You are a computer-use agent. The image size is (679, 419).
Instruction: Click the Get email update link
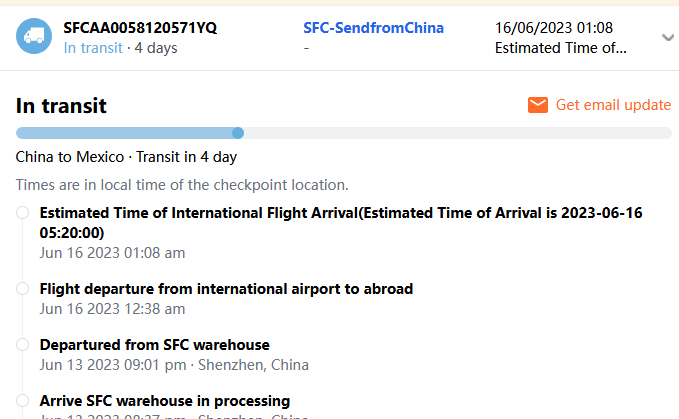(613, 105)
